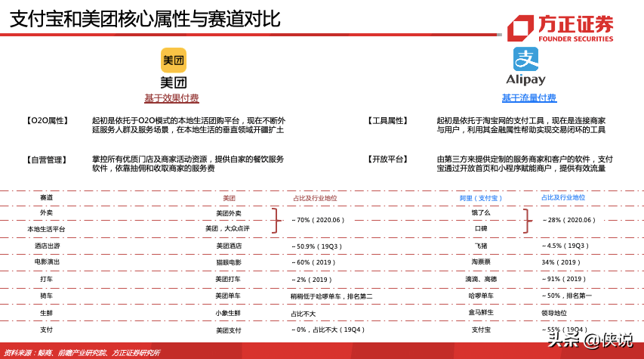Select the ~2% (2019) value
The height and width of the screenshot is (359, 644).
(x=312, y=280)
